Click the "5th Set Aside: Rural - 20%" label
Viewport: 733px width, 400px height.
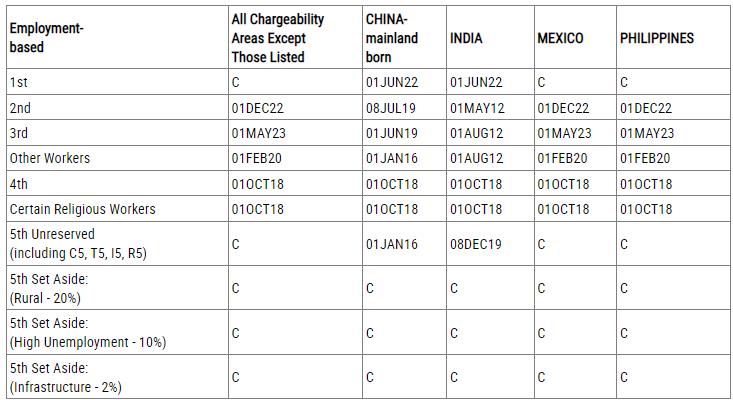coord(50,289)
